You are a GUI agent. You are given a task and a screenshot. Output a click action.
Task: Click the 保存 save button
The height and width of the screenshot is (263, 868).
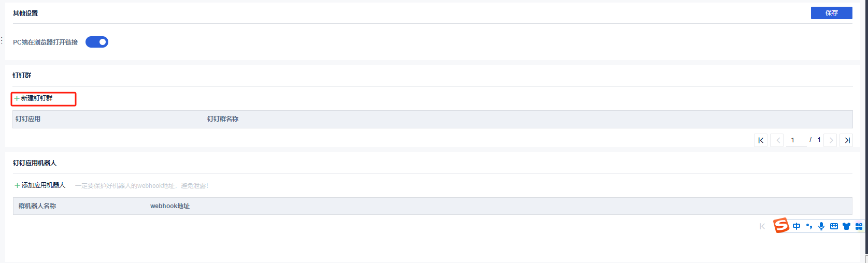point(831,13)
